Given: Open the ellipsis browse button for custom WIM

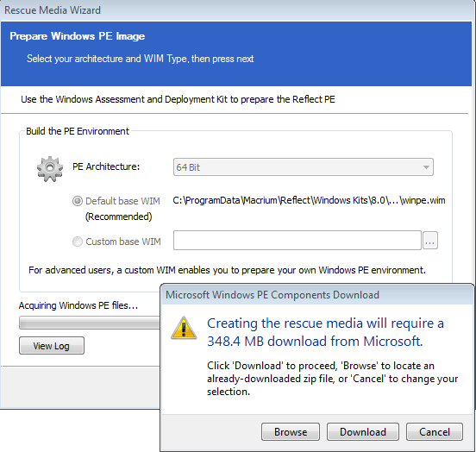Looking at the screenshot, I should tap(430, 241).
